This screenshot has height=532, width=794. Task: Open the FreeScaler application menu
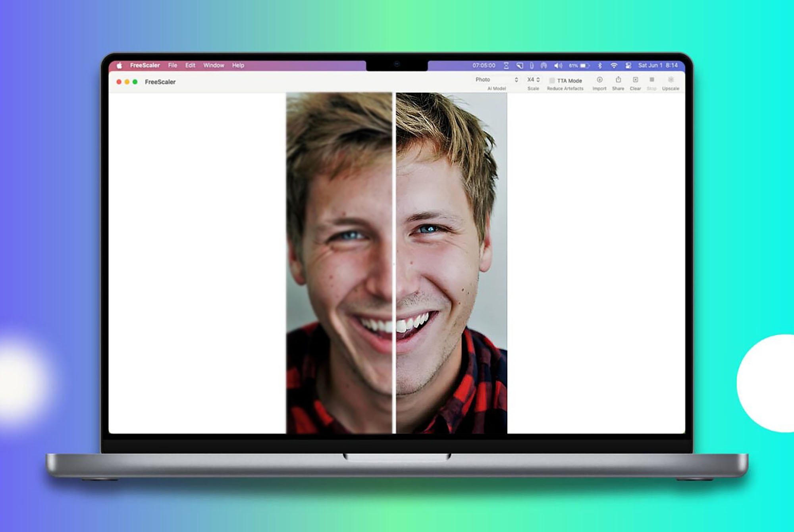coord(145,66)
